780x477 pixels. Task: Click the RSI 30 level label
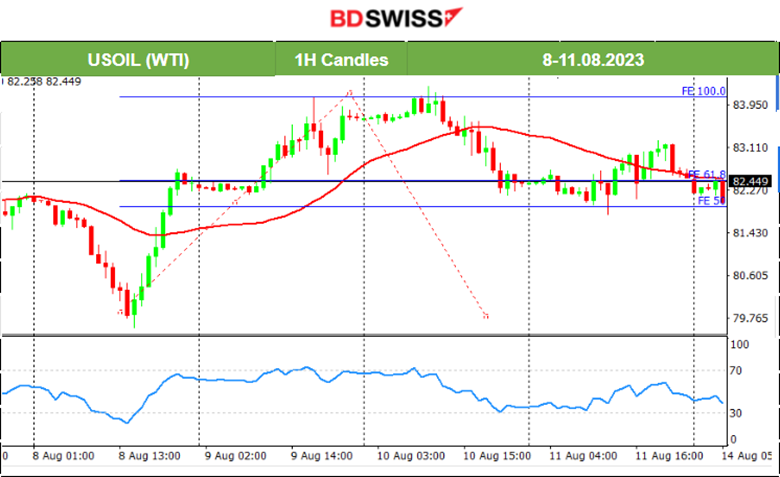[735, 413]
